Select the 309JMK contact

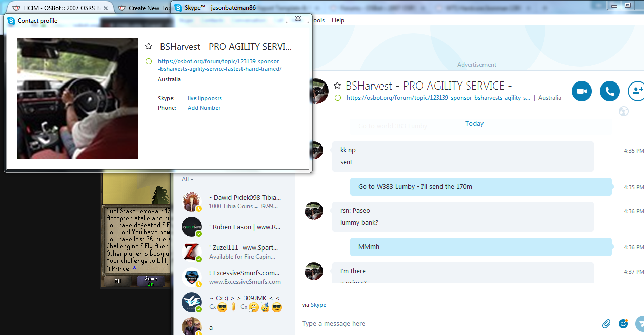click(233, 302)
